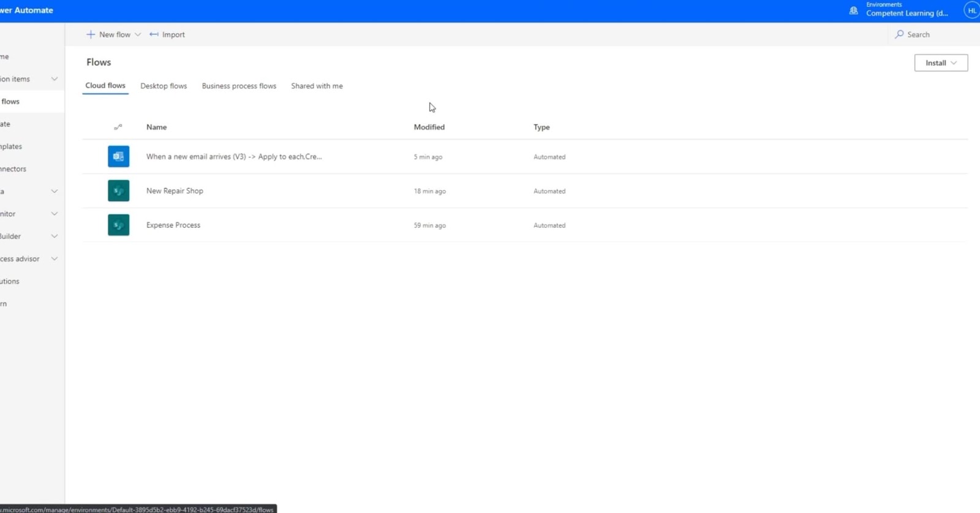The image size is (980, 513).
Task: Open the Install button
Action: click(941, 63)
